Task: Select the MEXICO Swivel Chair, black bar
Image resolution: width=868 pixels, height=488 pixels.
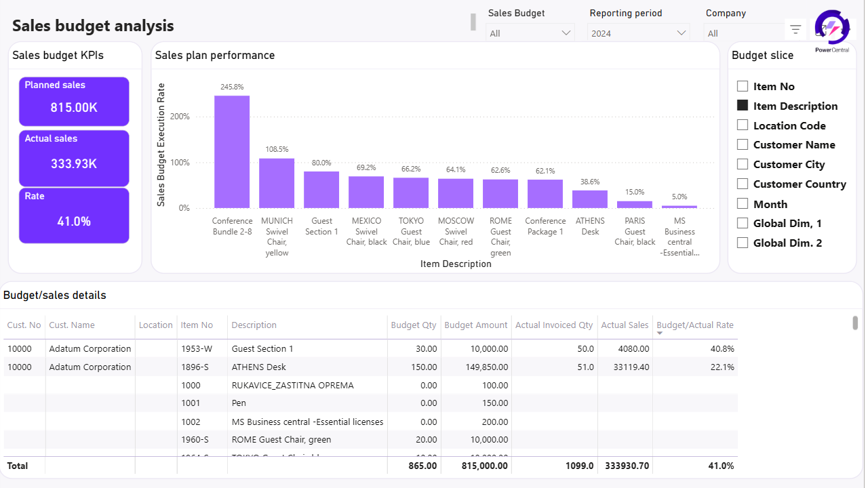Action: coord(366,192)
